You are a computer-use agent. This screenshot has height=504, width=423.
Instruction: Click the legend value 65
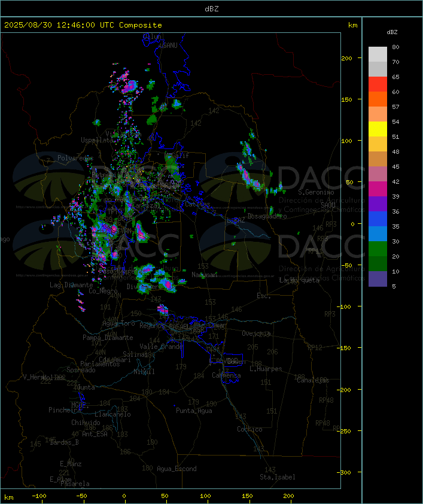point(395,77)
